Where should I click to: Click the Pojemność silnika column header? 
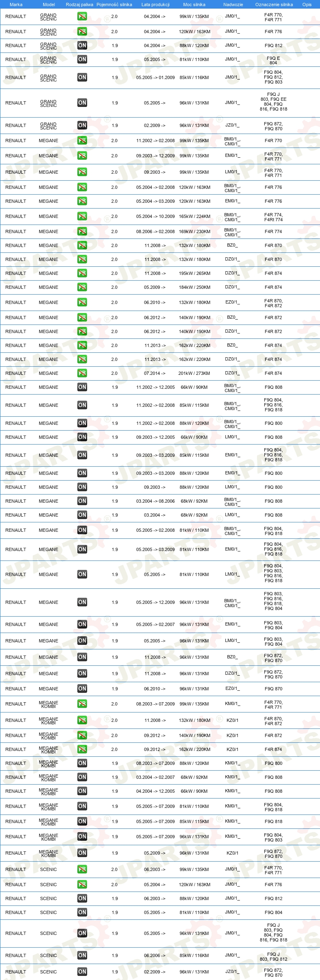coord(114,5)
